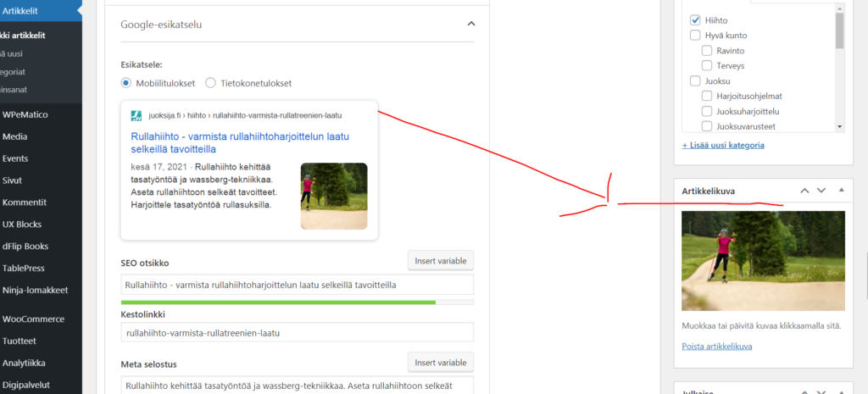Click the 'Esikatsele:' label
Viewport: 868px width, 394px height.
pyautogui.click(x=142, y=64)
